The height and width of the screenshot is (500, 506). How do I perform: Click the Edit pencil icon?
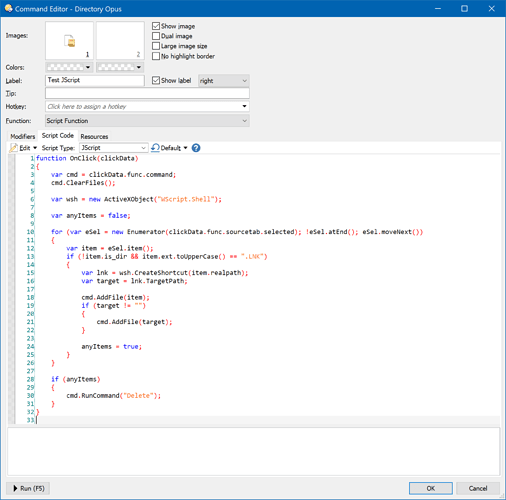coord(13,148)
